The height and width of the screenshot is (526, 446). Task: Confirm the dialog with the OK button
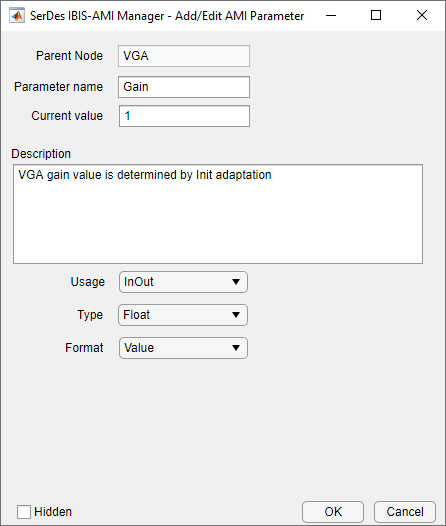coord(333,512)
